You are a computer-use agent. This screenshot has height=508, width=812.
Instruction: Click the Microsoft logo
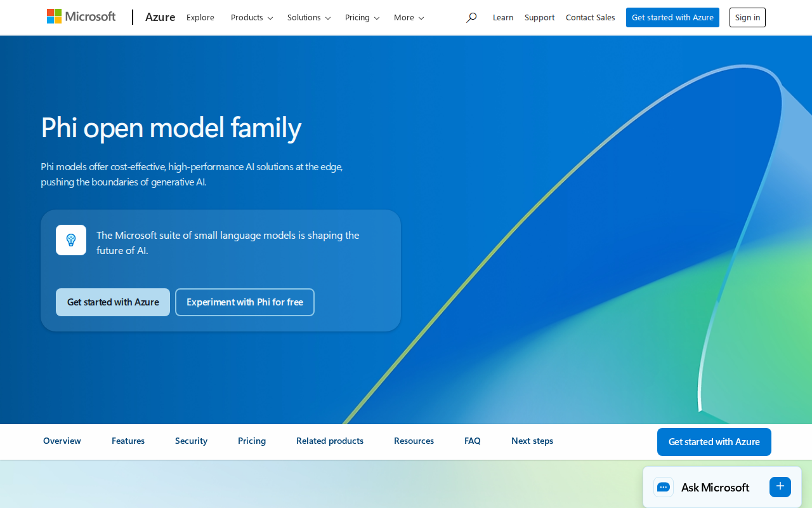coord(81,17)
